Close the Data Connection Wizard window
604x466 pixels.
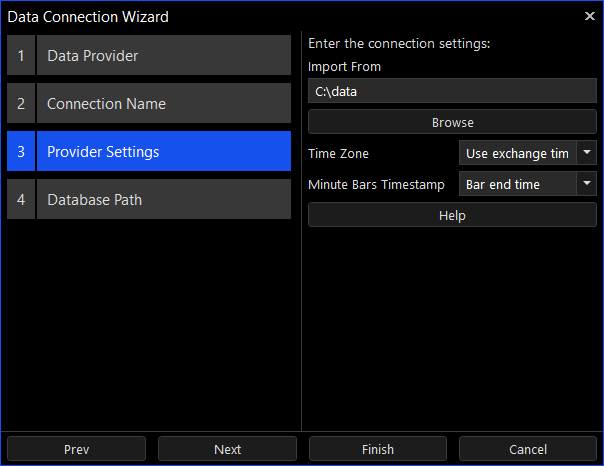(x=589, y=16)
